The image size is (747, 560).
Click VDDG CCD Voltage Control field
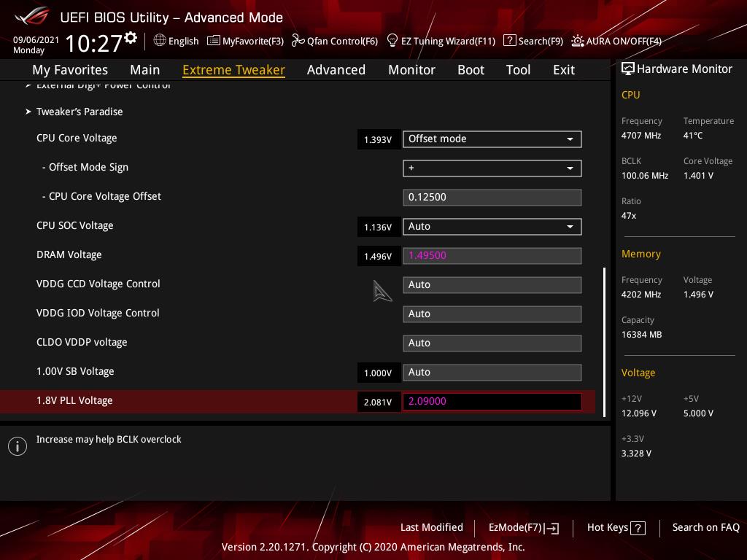[492, 285]
